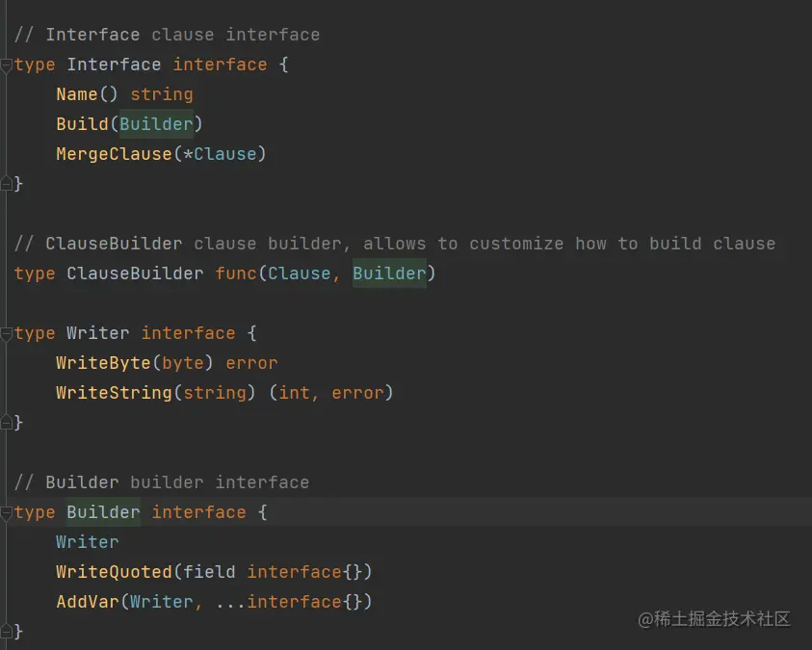Click fold end marker after WriteString line
This screenshot has height=650, width=812.
(x=6, y=423)
